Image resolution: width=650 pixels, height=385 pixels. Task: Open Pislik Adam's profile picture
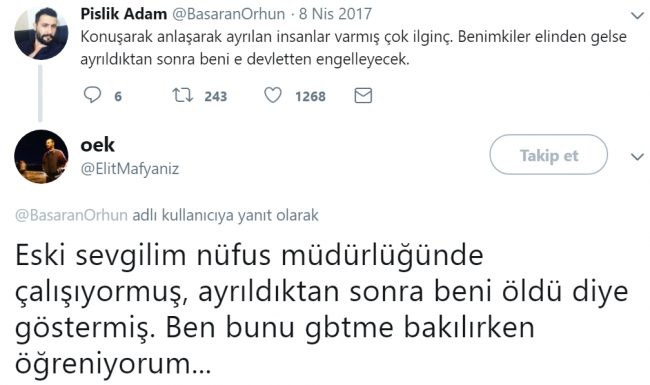coord(41,33)
